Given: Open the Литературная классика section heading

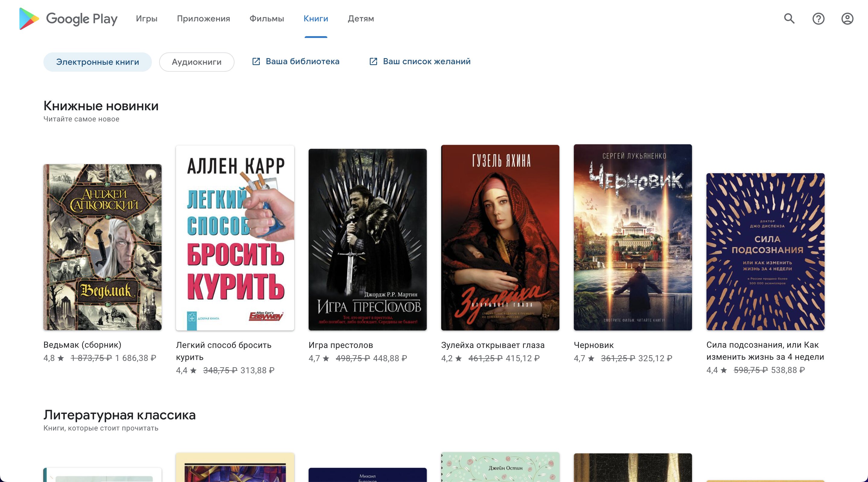Looking at the screenshot, I should pos(119,415).
